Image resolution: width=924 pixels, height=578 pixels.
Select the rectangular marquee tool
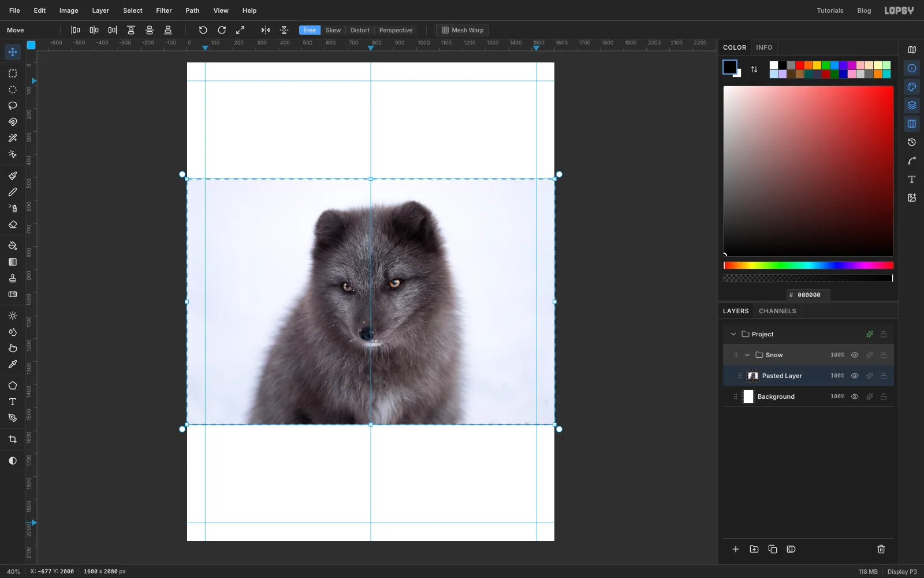tap(13, 73)
